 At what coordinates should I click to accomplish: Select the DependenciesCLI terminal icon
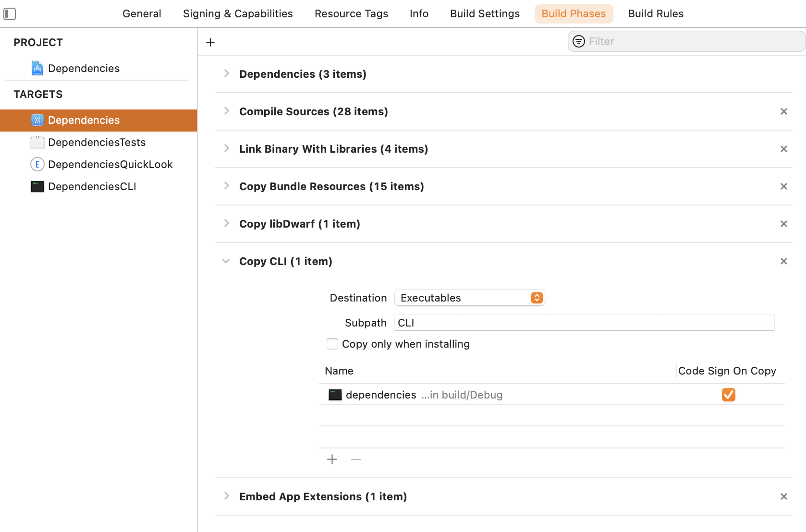(x=37, y=186)
